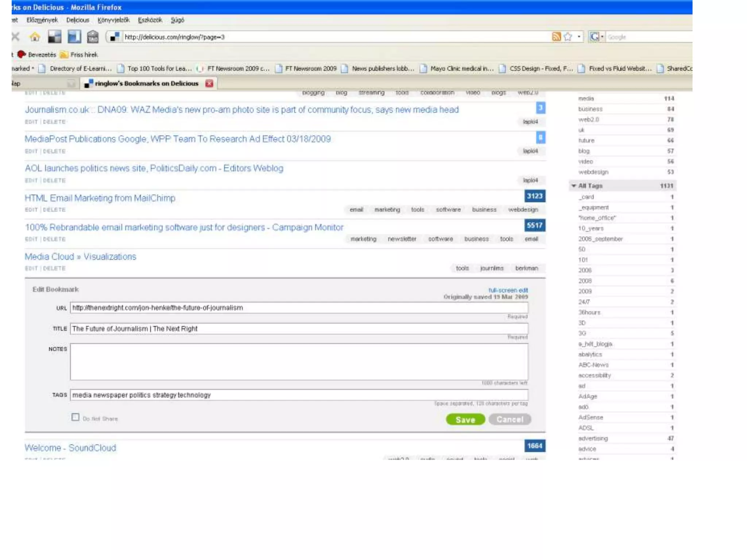This screenshot has width=747, height=560.
Task: Click the bookmark star icon
Action: 568,37
